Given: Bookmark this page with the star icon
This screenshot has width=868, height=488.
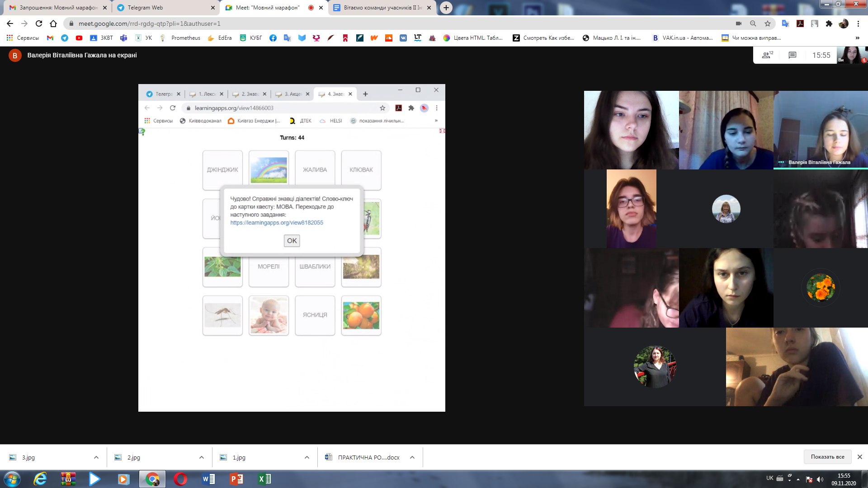Looking at the screenshot, I should click(768, 23).
